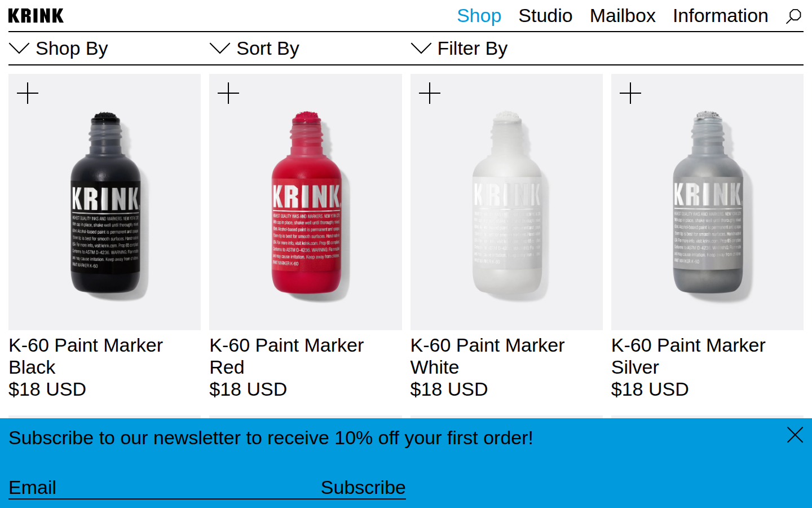Click the $18 USD price under K-60 Paint Marker White

(449, 389)
